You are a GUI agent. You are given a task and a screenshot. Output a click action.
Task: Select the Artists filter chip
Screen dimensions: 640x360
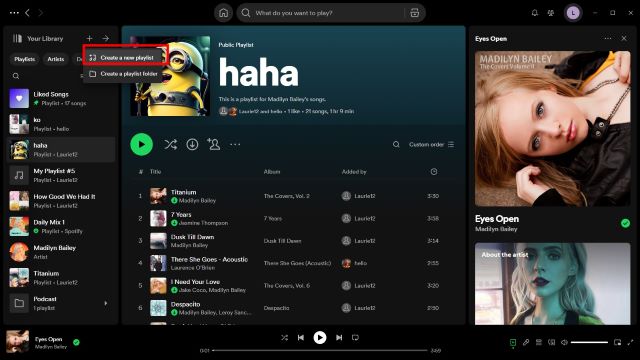56,59
